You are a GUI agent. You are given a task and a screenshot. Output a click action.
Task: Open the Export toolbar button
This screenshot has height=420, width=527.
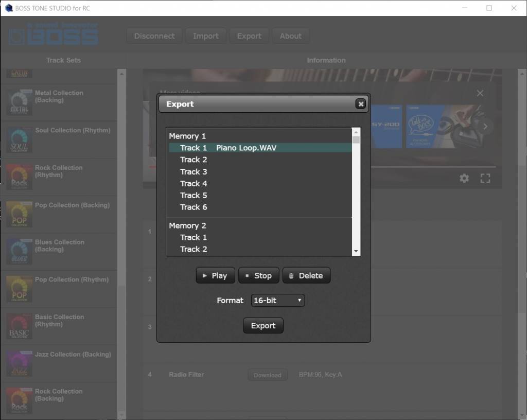click(x=249, y=36)
